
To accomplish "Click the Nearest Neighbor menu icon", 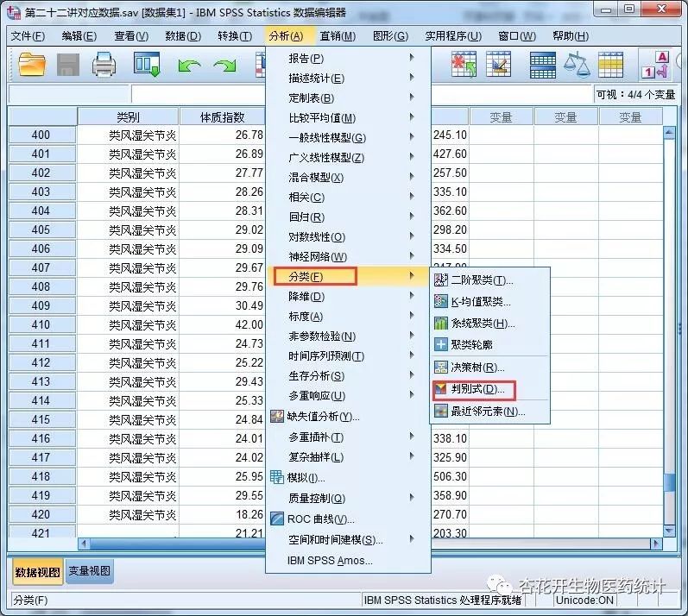I will tap(441, 412).
